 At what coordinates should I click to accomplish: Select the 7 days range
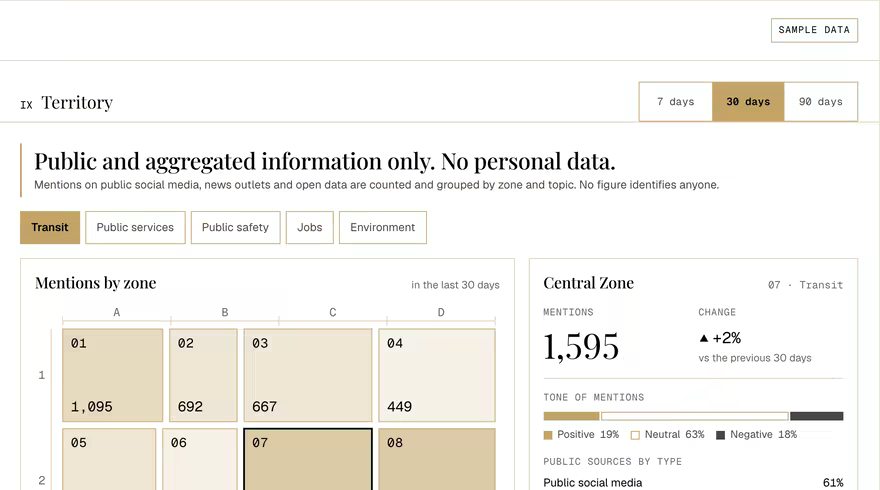tap(676, 102)
